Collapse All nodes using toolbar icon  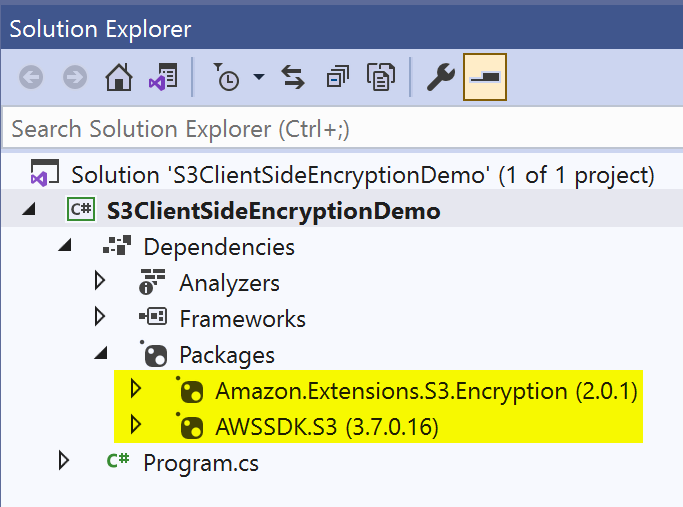(337, 77)
